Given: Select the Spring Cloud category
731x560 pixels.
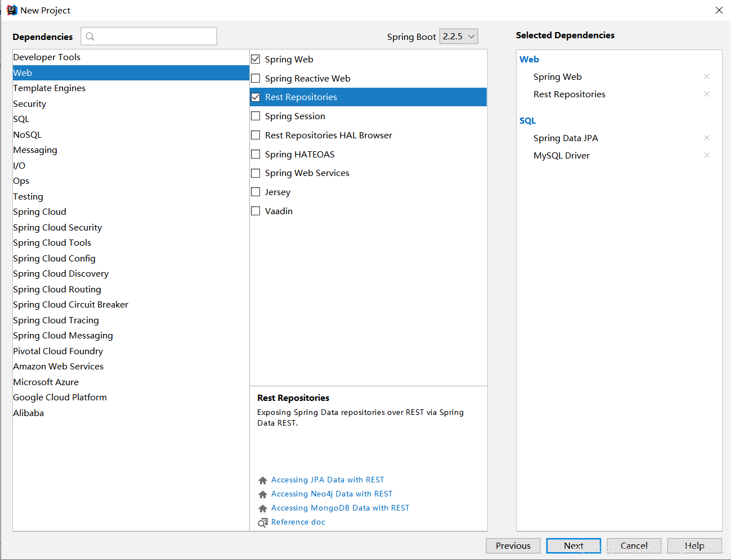Looking at the screenshot, I should [131, 212].
